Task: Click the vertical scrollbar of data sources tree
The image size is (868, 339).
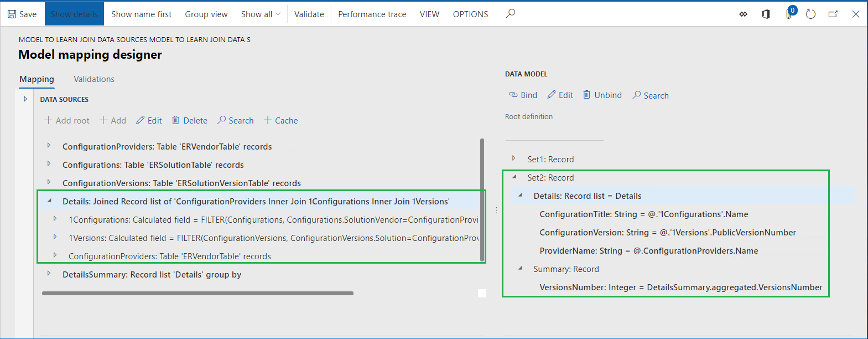Action: pos(482,199)
